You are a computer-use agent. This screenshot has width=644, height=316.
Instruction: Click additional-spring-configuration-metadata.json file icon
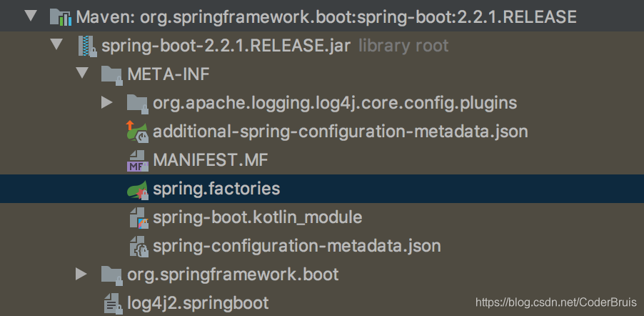(138, 132)
